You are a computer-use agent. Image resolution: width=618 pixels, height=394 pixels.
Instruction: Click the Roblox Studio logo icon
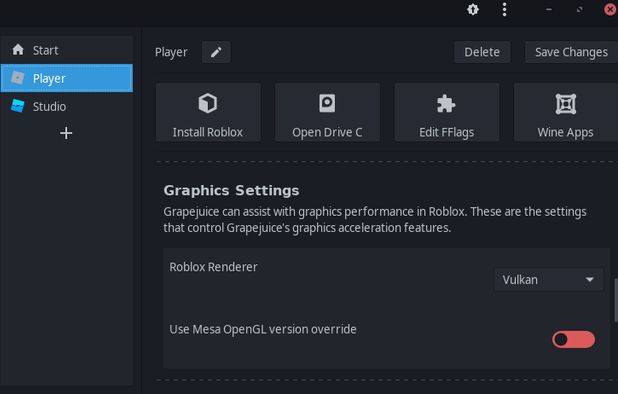18,106
